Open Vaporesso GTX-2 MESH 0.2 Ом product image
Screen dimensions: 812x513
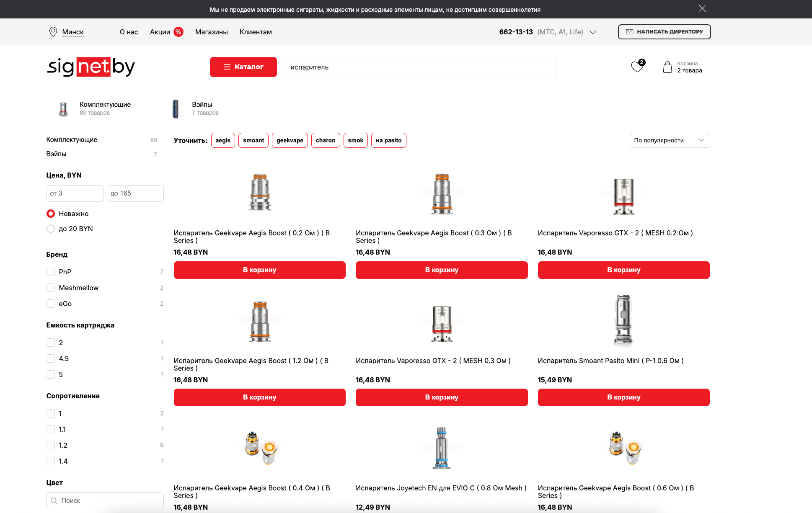pyautogui.click(x=624, y=196)
